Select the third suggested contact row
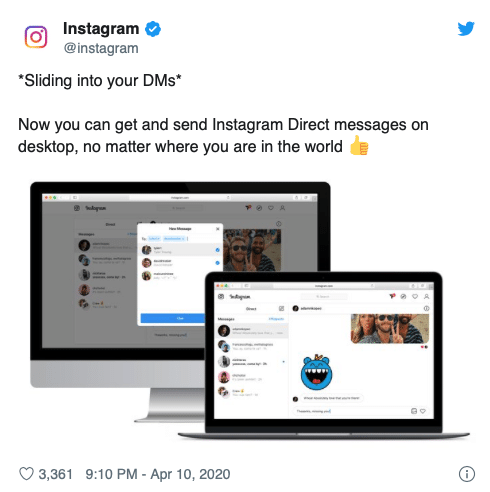 point(180,276)
